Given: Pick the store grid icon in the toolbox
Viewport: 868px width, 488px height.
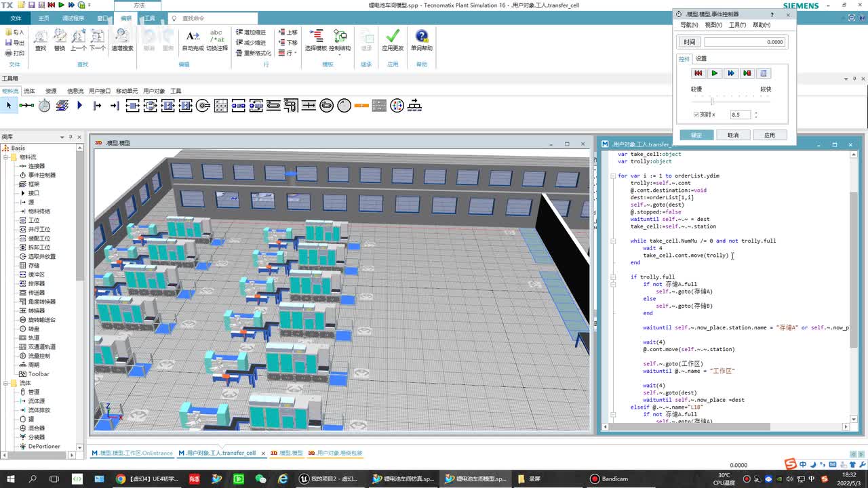Looking at the screenshot, I should coord(220,105).
